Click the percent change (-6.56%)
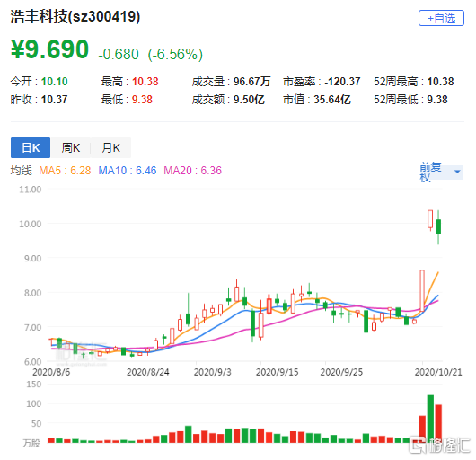Viewport: 476px width, 460px height. point(175,55)
